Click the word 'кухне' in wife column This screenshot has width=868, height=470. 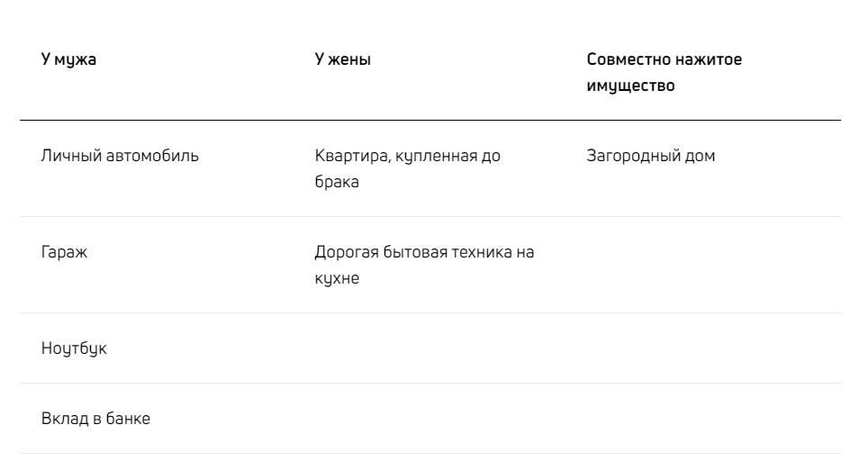pos(337,278)
